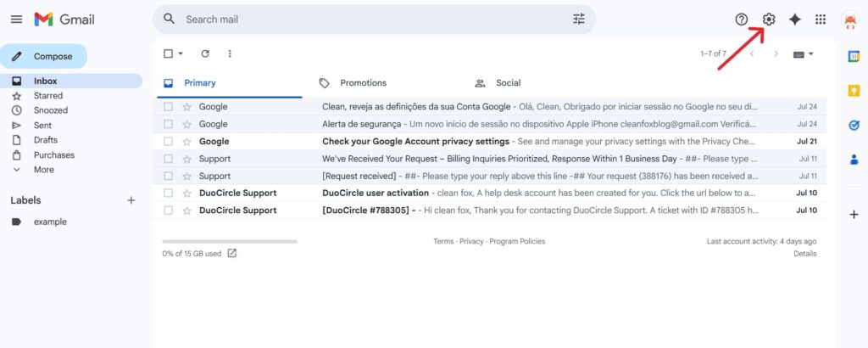Screen dimensions: 868x348
Task: Open search options filter icon
Action: 578,20
